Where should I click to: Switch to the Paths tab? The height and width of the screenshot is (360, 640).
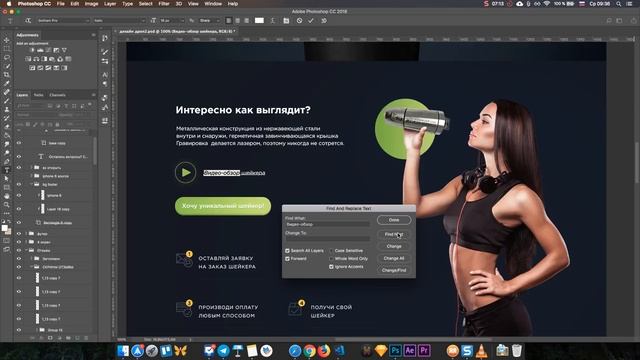[x=38, y=95]
